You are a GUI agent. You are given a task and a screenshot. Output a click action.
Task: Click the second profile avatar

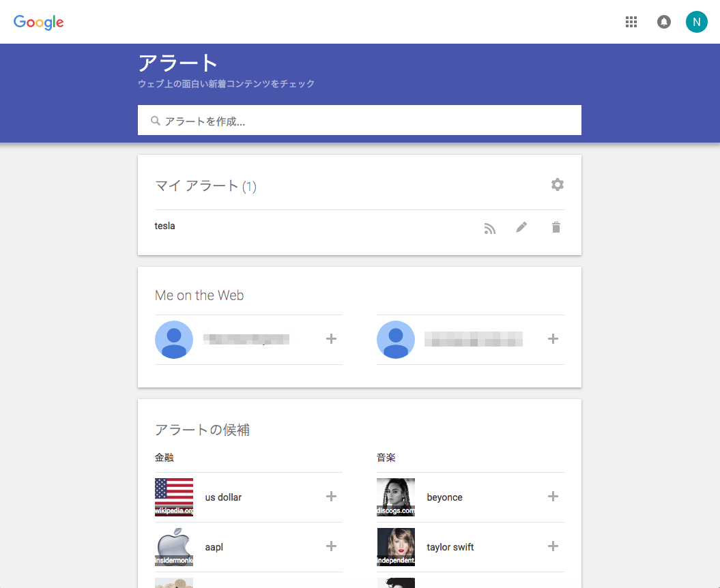pos(395,340)
